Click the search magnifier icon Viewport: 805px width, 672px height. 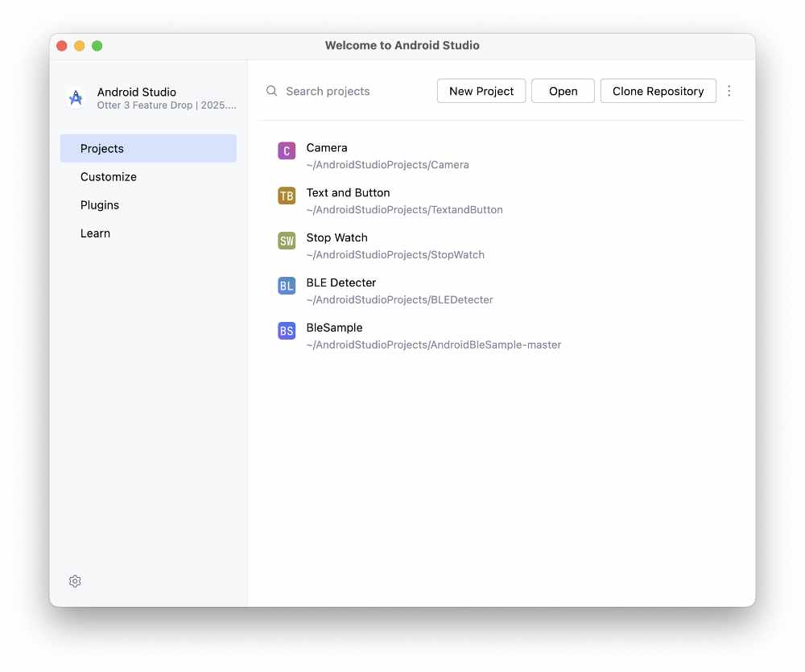pos(272,91)
